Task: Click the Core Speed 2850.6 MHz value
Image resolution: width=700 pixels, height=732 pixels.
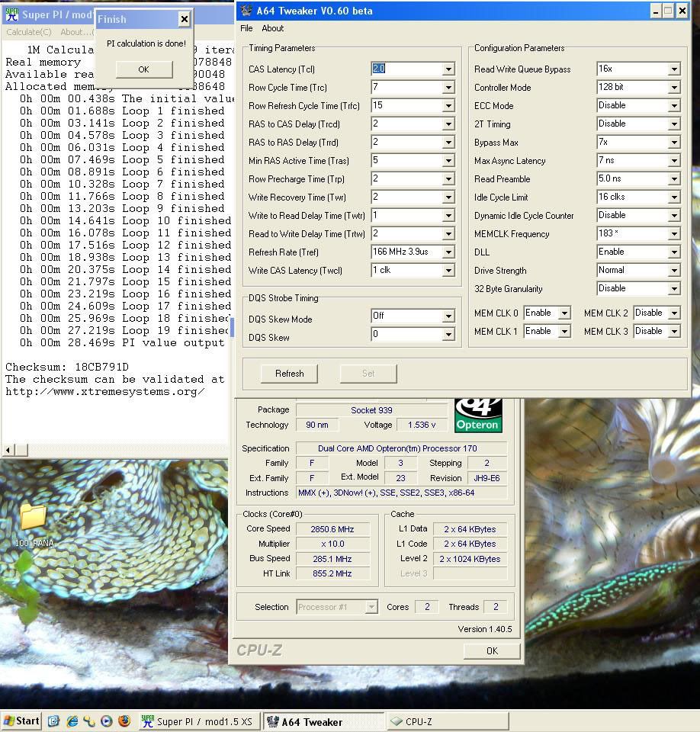Action: point(332,529)
